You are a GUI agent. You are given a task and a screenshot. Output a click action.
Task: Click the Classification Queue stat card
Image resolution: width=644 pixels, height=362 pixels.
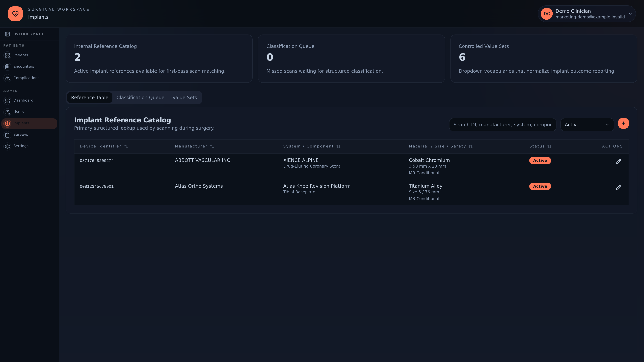click(x=351, y=59)
